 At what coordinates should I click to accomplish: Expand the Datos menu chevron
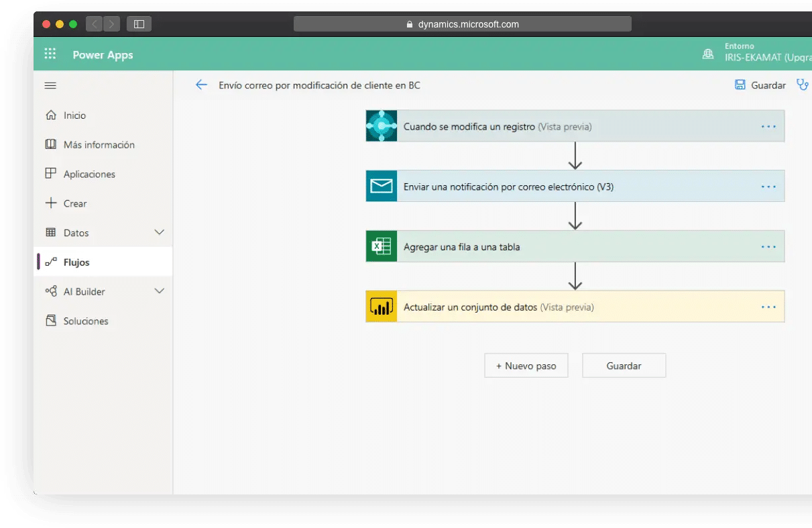point(160,232)
